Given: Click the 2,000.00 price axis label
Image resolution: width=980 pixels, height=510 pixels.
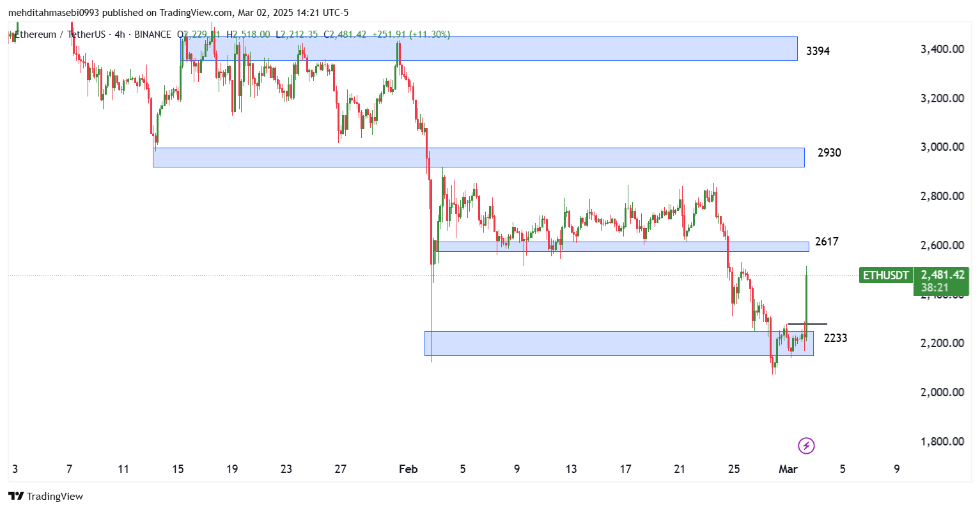Looking at the screenshot, I should (942, 392).
